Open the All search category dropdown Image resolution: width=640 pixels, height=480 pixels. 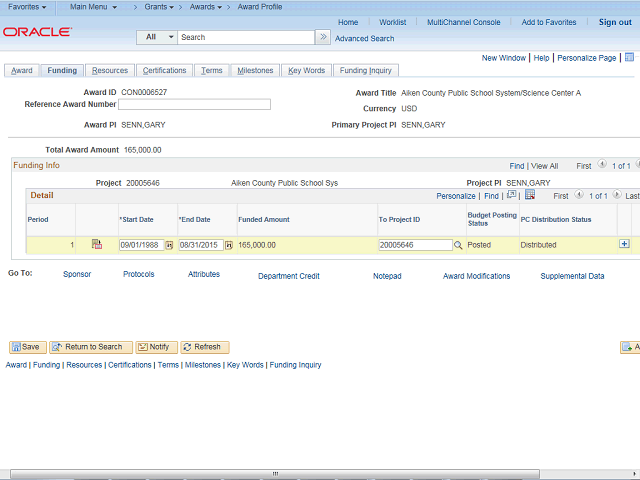[x=157, y=37]
